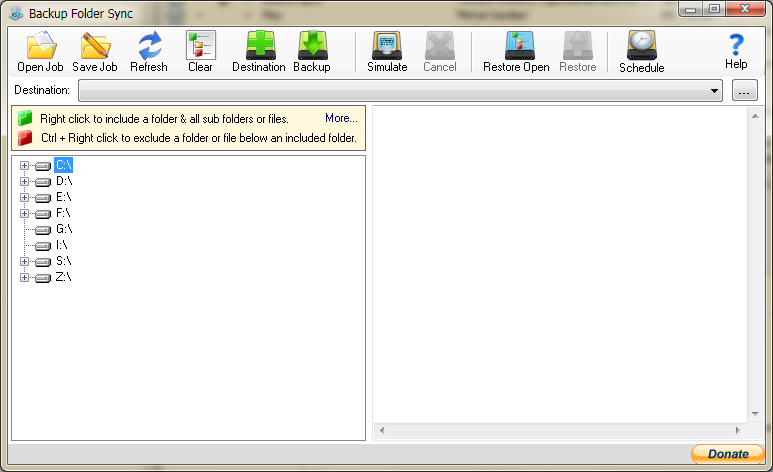
Task: Browse for destination with the ... button
Action: [744, 91]
